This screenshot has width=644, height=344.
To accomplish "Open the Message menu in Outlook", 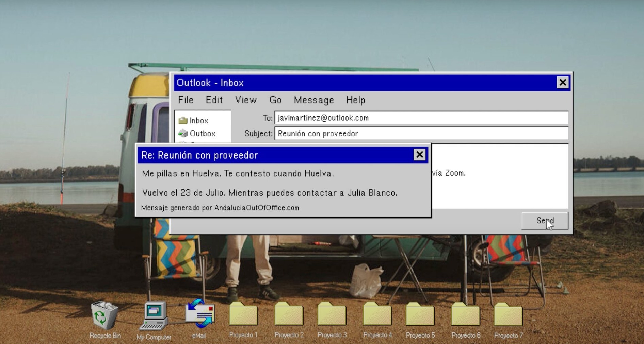I will click(314, 100).
